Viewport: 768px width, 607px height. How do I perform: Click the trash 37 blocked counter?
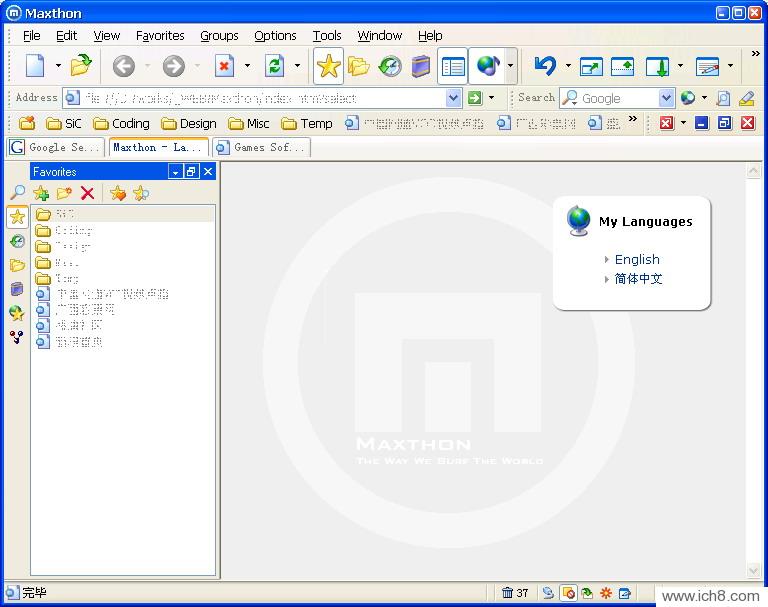click(x=515, y=593)
